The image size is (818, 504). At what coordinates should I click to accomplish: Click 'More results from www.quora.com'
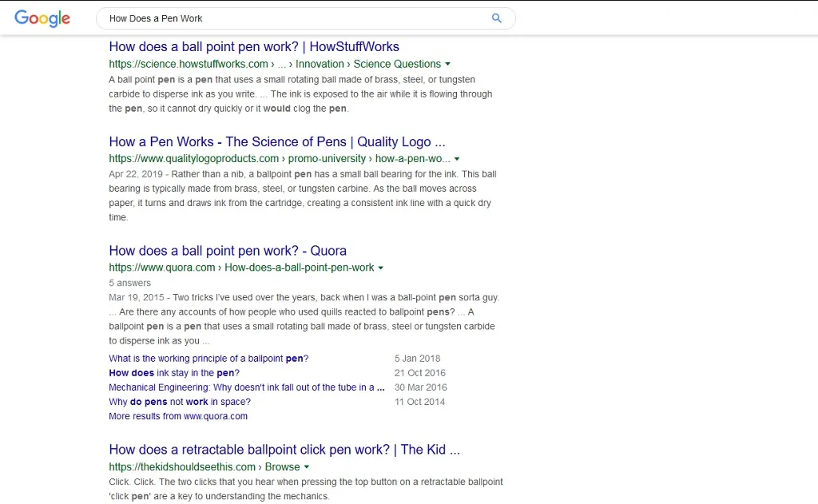[x=178, y=416]
